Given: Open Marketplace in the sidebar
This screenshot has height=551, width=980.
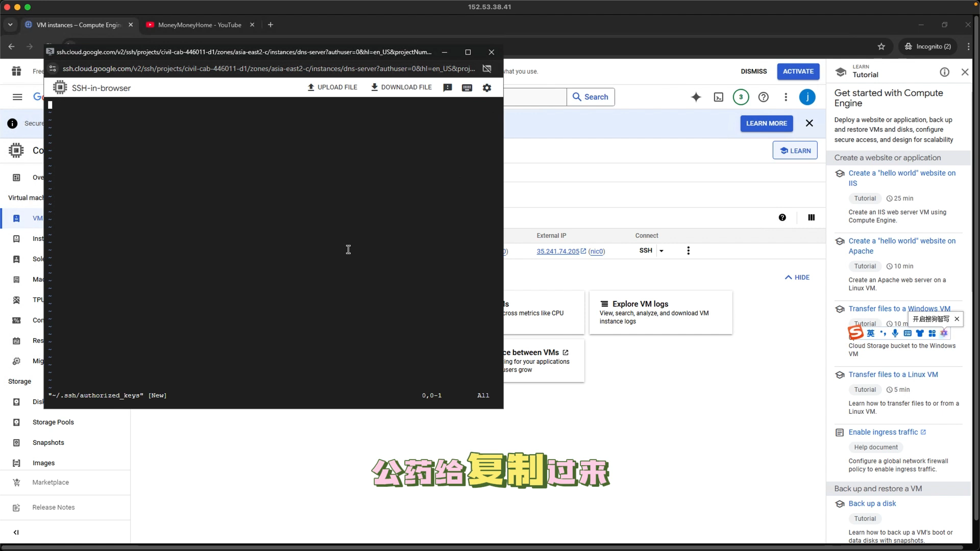Looking at the screenshot, I should [51, 483].
